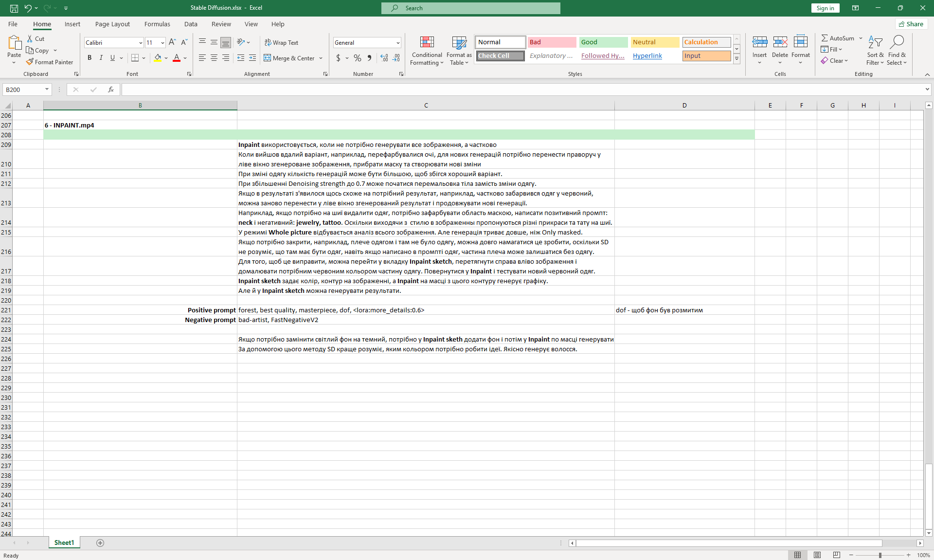Open the Page Layout tab
The width and height of the screenshot is (934, 560).
click(112, 24)
